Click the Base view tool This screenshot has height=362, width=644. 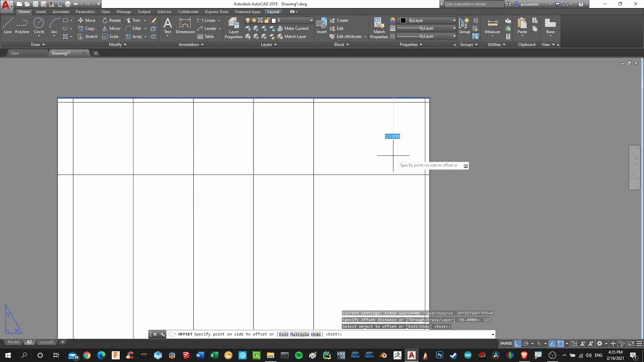click(550, 26)
